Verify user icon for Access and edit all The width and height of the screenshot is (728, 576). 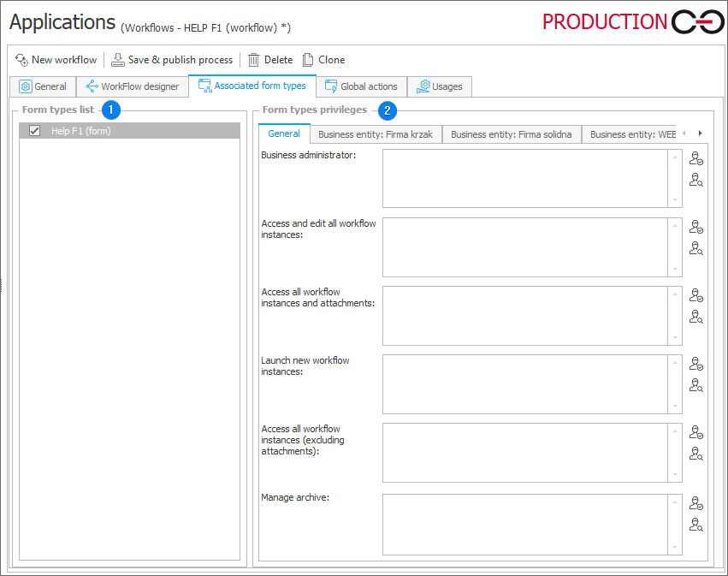[x=696, y=227]
